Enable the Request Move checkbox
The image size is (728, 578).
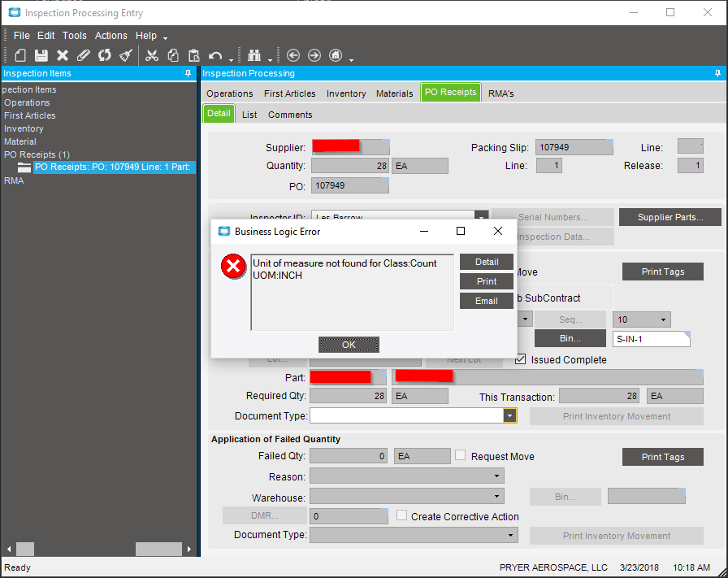click(x=460, y=455)
